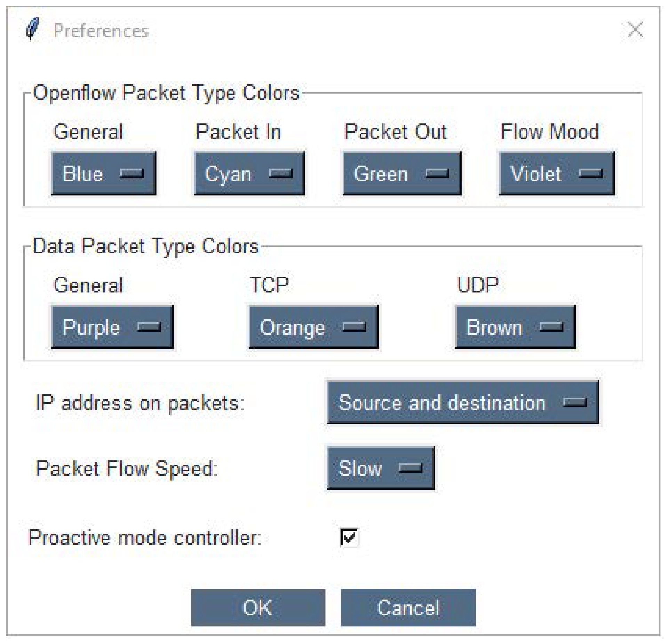The image size is (668, 644).
Task: Expand the Source and destination dropdown
Action: tap(463, 403)
